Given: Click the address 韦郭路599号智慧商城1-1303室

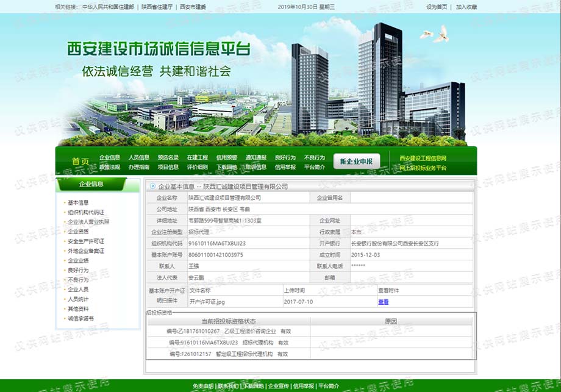Looking at the screenshot, I should (225, 221).
